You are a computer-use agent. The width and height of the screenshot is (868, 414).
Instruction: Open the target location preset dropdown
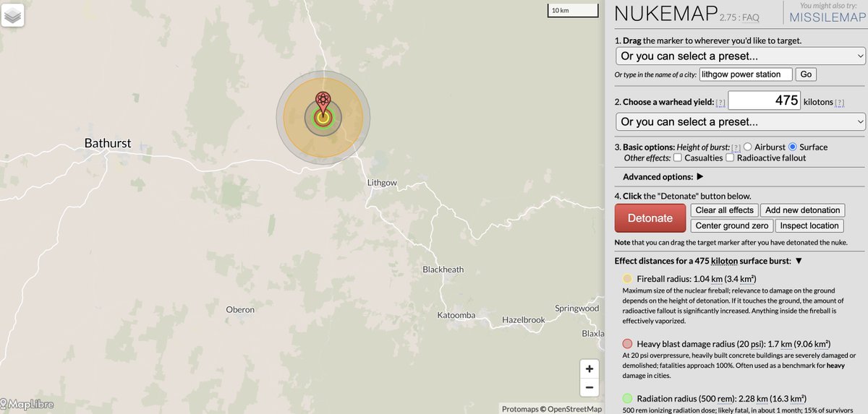[x=741, y=56]
